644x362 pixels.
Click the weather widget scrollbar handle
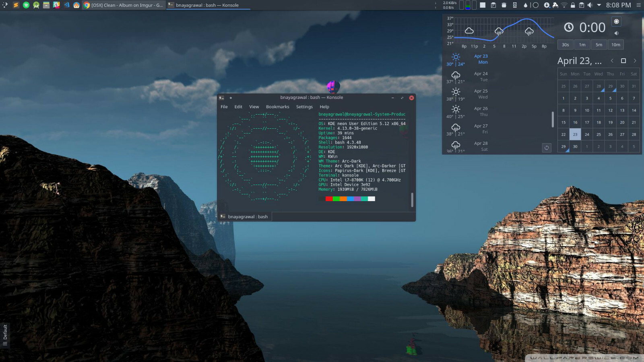click(553, 119)
